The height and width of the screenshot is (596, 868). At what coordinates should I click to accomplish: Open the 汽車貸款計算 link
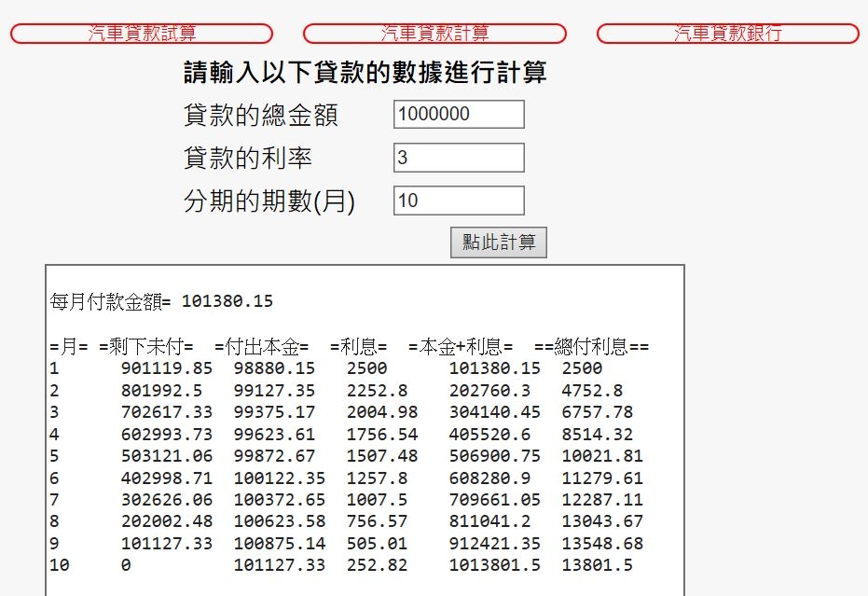[x=434, y=34]
